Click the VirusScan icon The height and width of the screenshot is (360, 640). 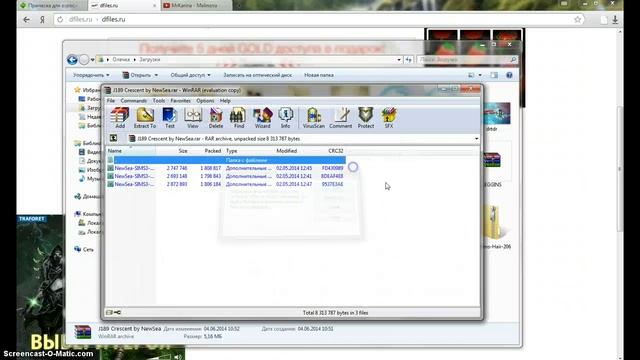point(313,118)
